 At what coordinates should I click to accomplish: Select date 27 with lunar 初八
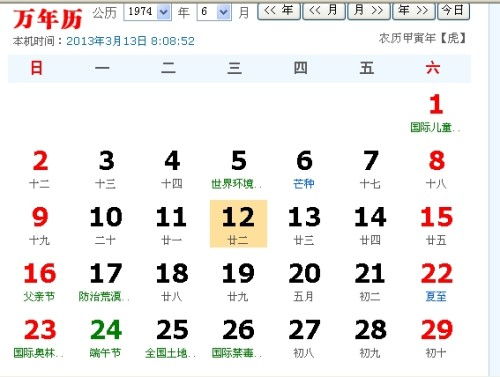click(x=304, y=338)
